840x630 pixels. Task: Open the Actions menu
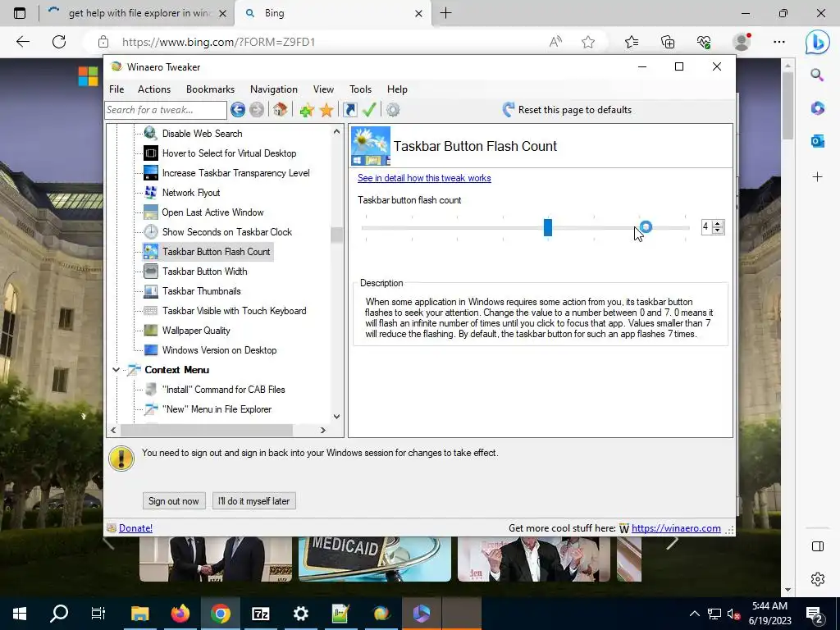point(153,89)
